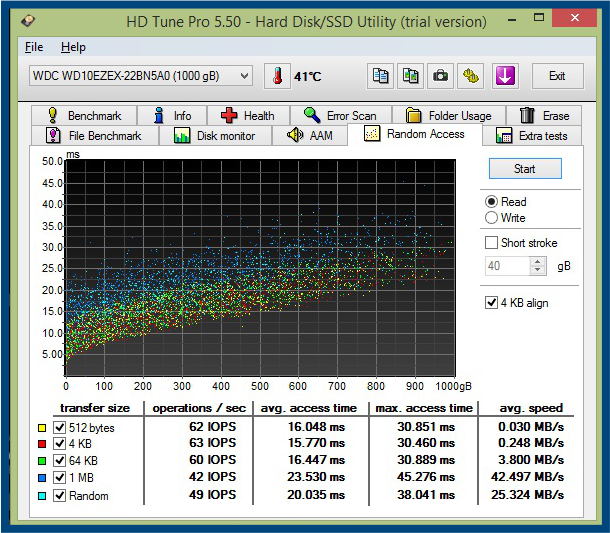Click the 25.324 MB/s average speed
The width and height of the screenshot is (610, 533).
pyautogui.click(x=528, y=494)
